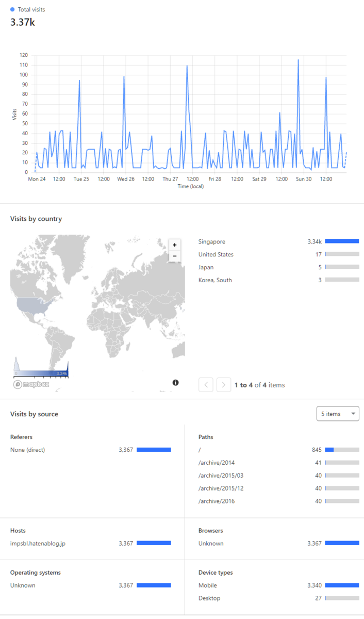Image resolution: width=364 pixels, height=619 pixels.
Task: Select the Mobile device type row
Action: [278, 585]
